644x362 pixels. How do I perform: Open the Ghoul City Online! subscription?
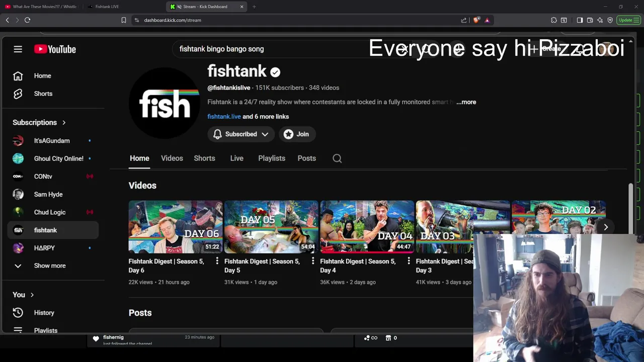53,158
